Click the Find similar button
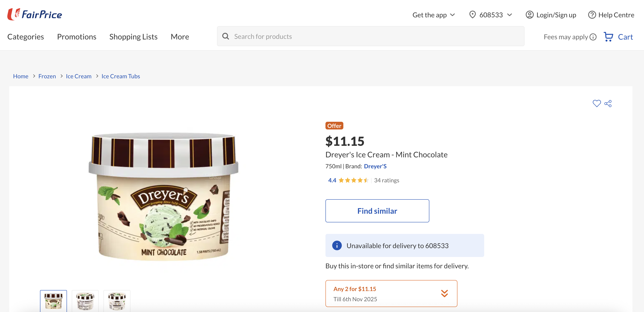Screen dimensions: 644x312 [x=377, y=211]
